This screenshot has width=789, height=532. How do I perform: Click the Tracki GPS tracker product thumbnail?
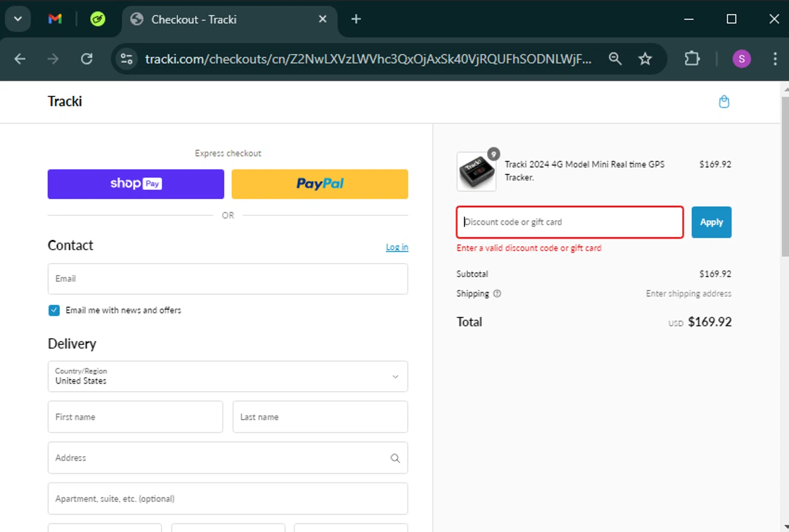477,171
